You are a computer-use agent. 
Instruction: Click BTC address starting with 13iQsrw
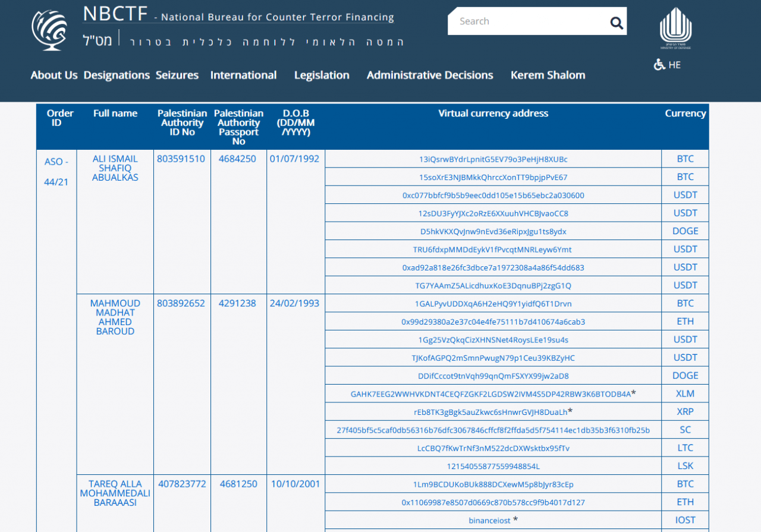coord(493,159)
